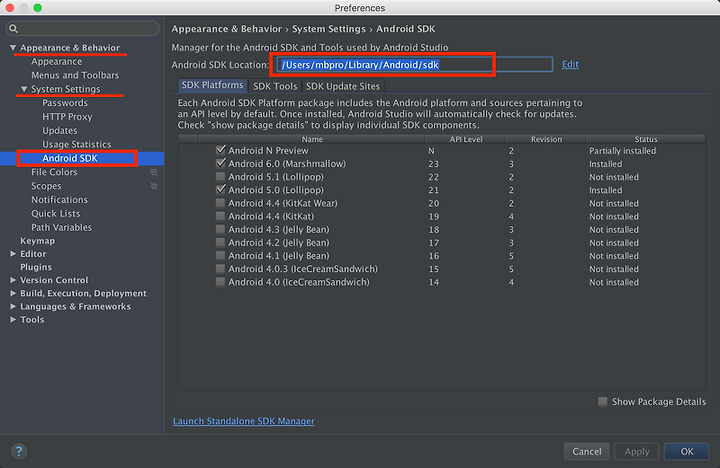Expand Build, Execution, Deployment arrow
The width and height of the screenshot is (720, 468).
click(x=13, y=293)
